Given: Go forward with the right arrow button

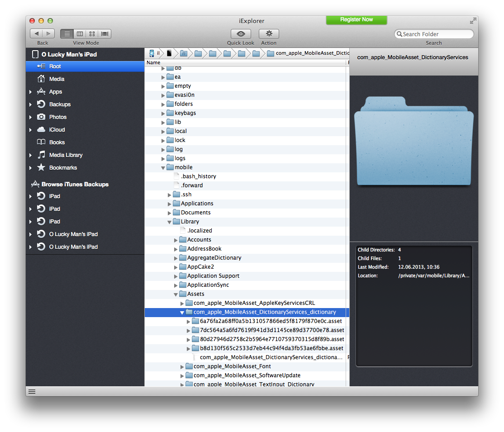Looking at the screenshot, I should pos(48,34).
